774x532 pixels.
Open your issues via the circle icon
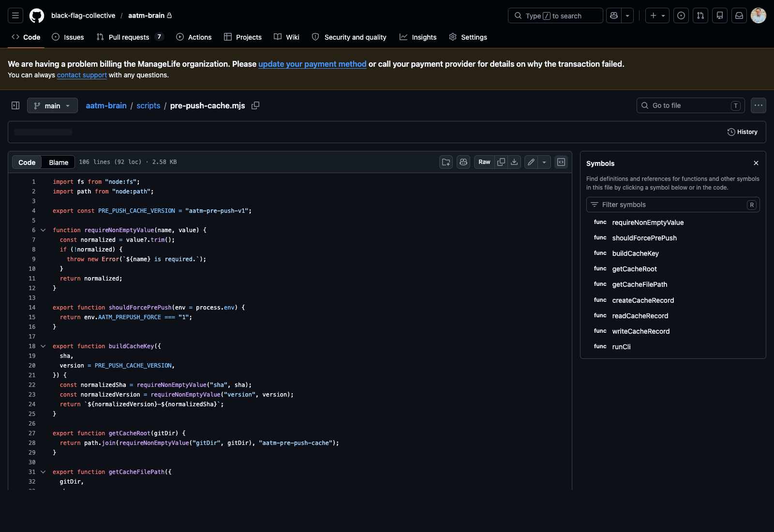[681, 15]
